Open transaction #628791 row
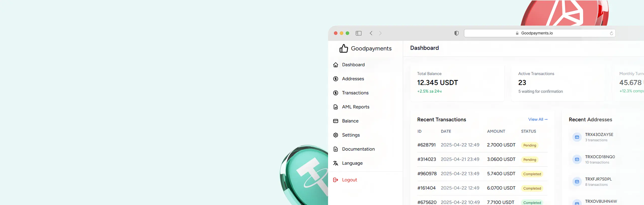The width and height of the screenshot is (644, 205). click(426, 145)
